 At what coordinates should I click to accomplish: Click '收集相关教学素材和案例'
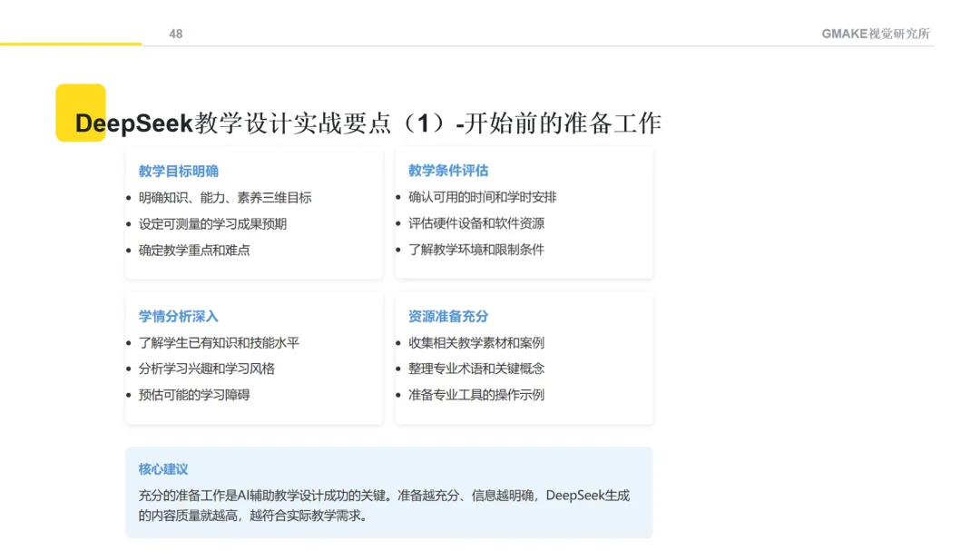[x=476, y=343]
